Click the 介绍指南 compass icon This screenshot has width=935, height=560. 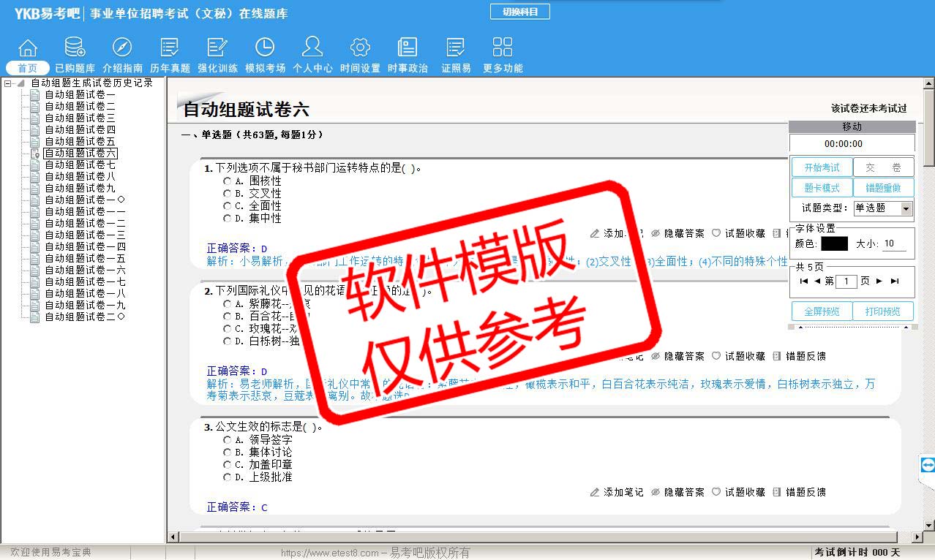point(122,48)
